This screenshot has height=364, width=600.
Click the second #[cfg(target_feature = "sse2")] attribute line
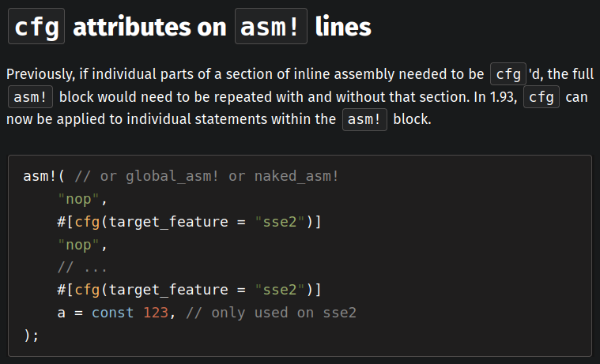(189, 290)
